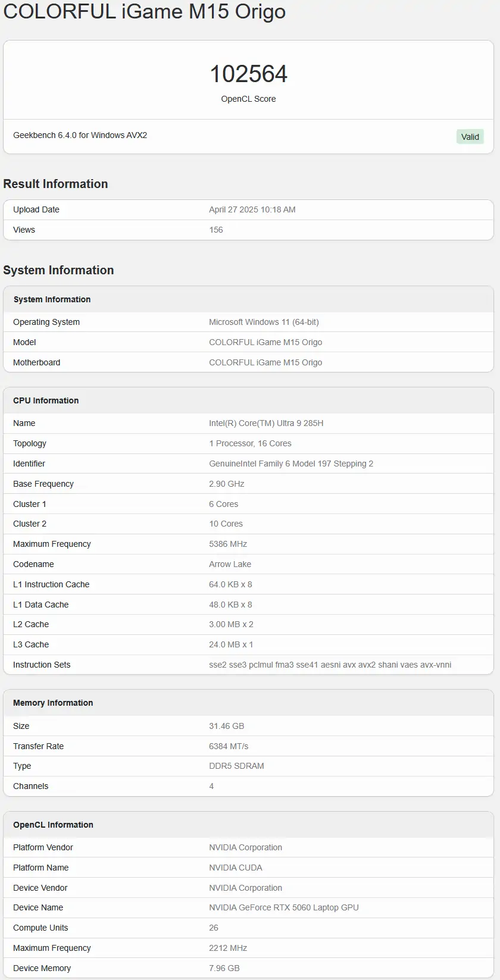Click the OpenCL Information table header
The height and width of the screenshot is (980, 500).
click(53, 825)
